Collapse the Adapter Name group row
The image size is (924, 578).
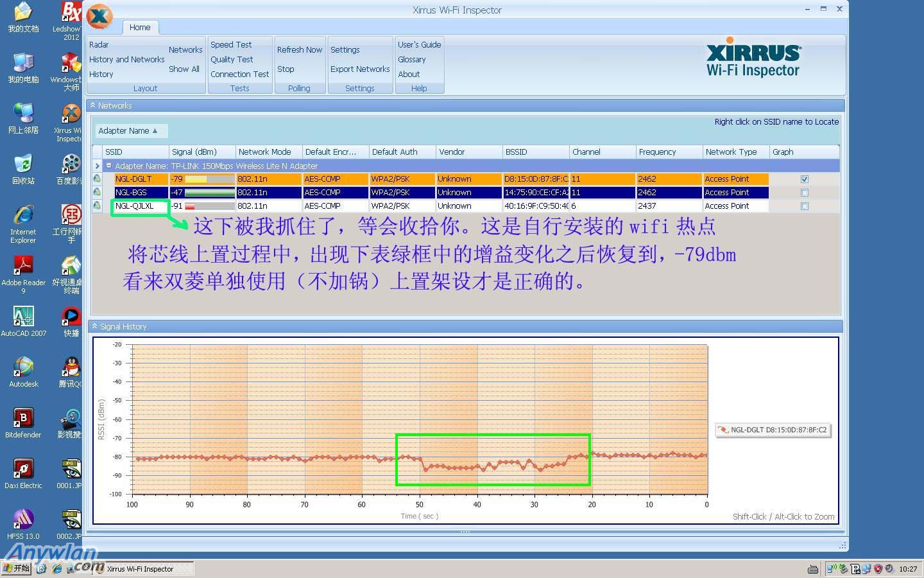pos(109,166)
